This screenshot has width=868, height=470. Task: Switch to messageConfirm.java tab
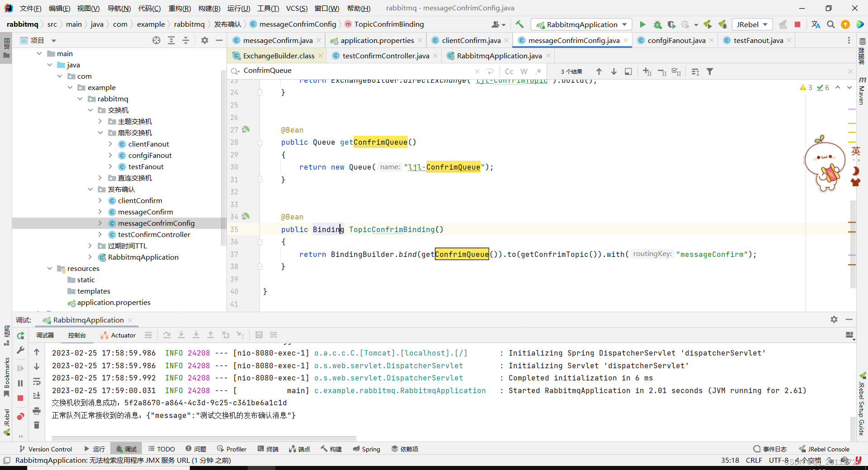pos(277,40)
